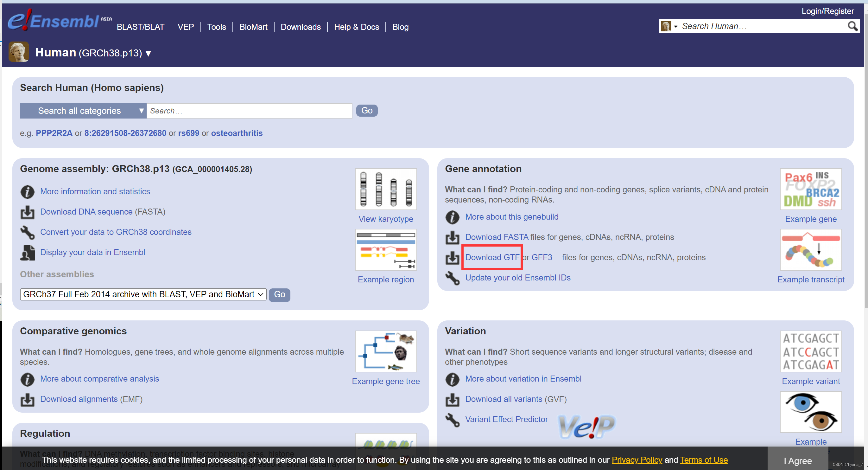The image size is (868, 470).
Task: Open the Downloads menu item
Action: point(300,27)
